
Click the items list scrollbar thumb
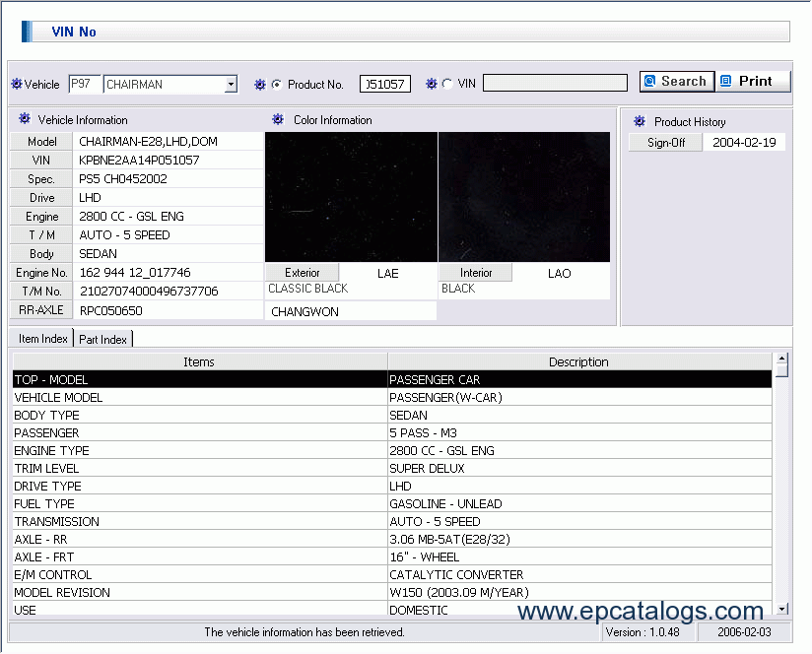782,371
